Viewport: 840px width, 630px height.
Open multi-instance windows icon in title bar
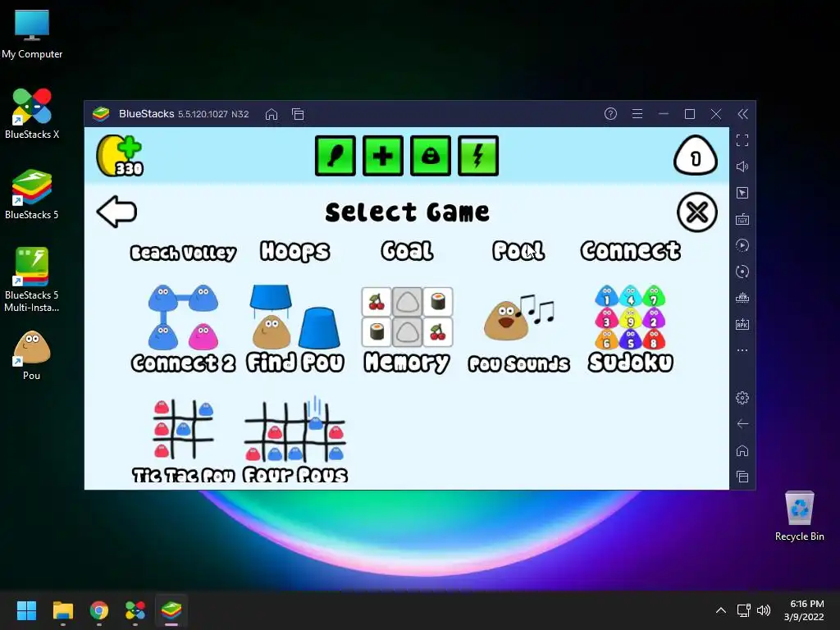298,114
